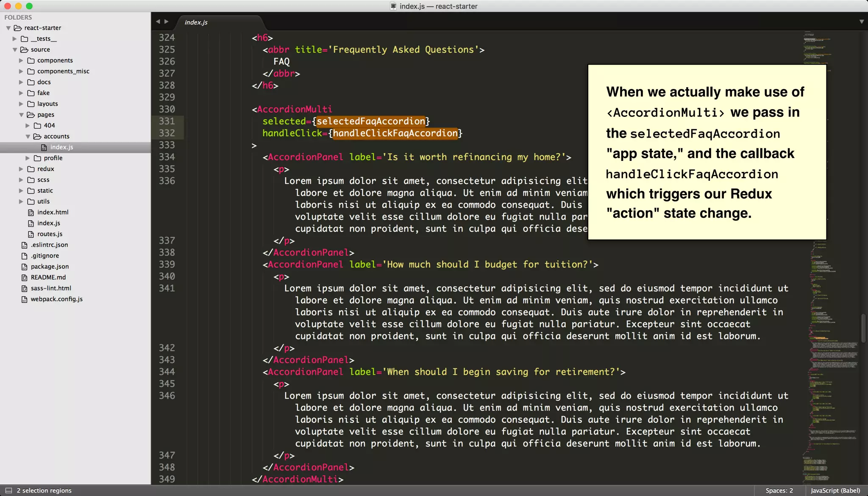This screenshot has height=496, width=868.
Task: Expand the components folder arrow
Action: tap(21, 61)
